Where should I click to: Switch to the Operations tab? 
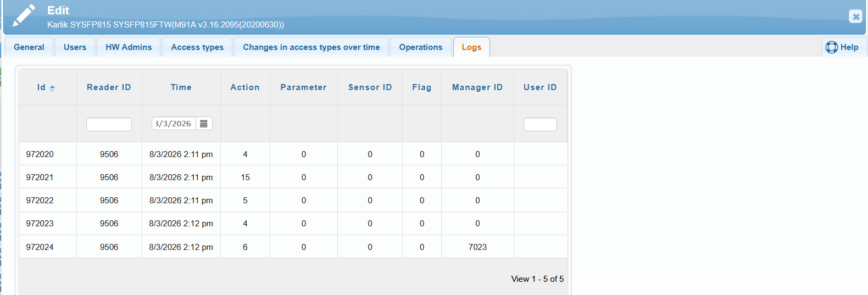(x=421, y=47)
